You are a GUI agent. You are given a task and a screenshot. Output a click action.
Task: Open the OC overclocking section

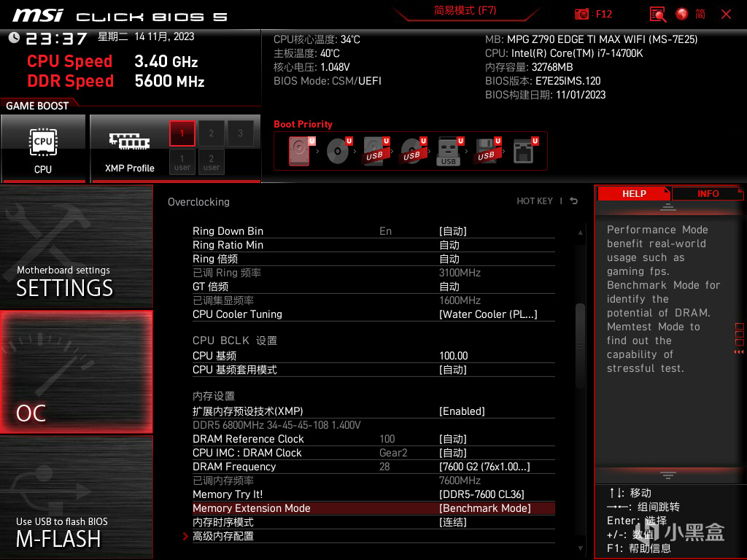coord(76,372)
